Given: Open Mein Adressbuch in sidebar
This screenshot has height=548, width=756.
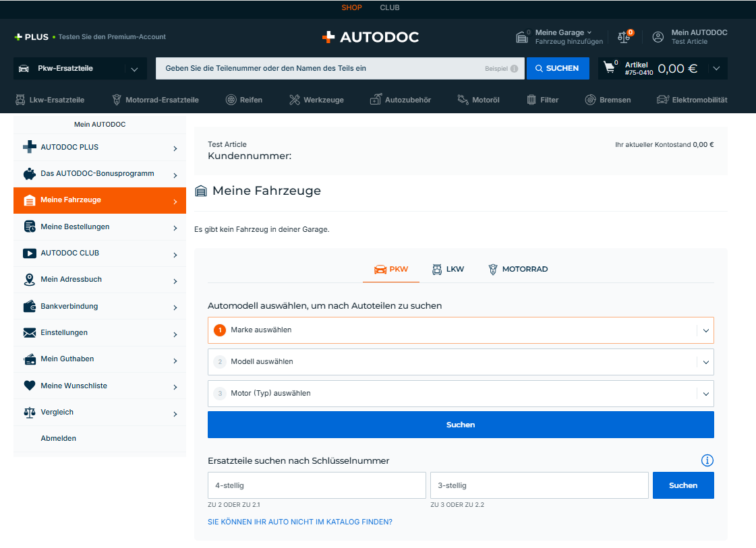Looking at the screenshot, I should (99, 280).
